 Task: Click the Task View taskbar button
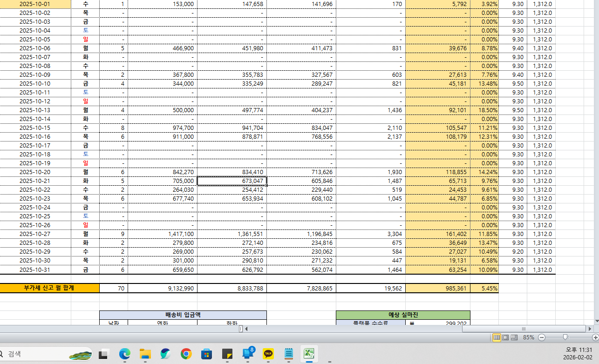click(103, 354)
